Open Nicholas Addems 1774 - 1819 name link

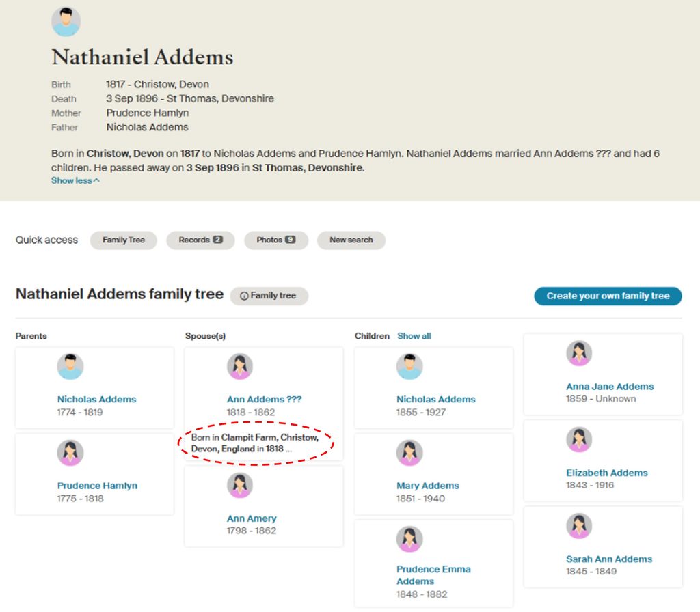click(96, 399)
